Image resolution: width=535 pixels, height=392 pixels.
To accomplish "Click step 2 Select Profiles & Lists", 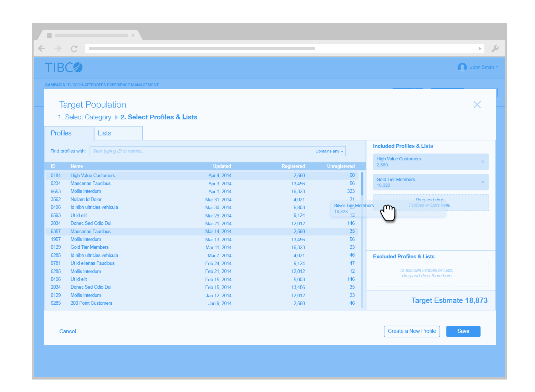I will [159, 117].
